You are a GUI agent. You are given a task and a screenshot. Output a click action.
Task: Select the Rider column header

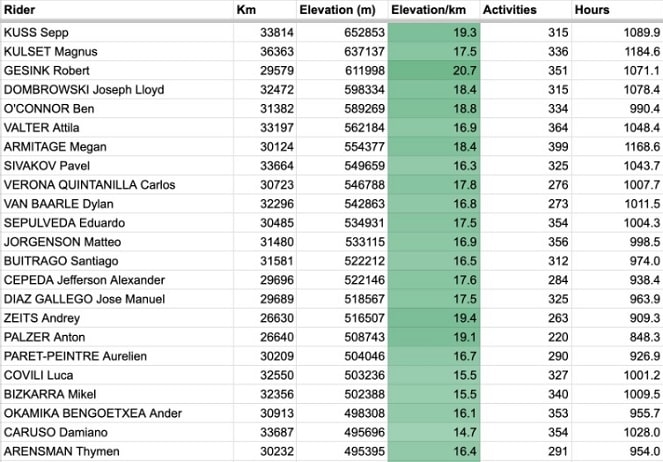pos(117,10)
